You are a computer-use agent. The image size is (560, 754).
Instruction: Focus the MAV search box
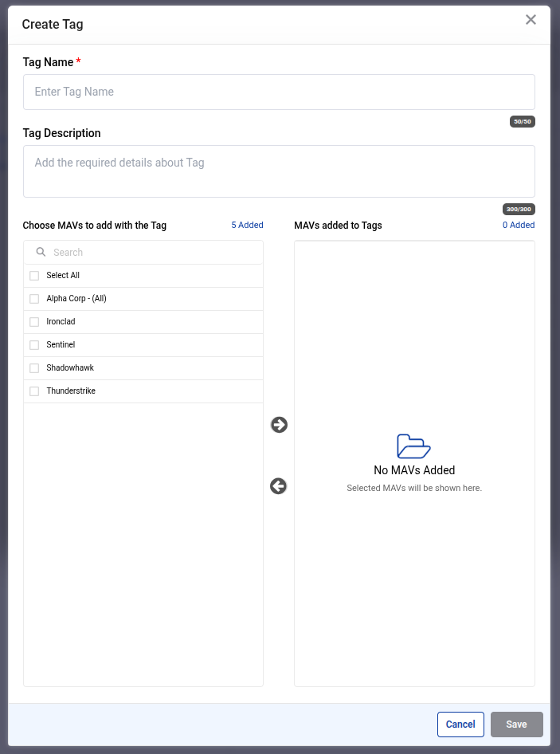[x=151, y=253]
